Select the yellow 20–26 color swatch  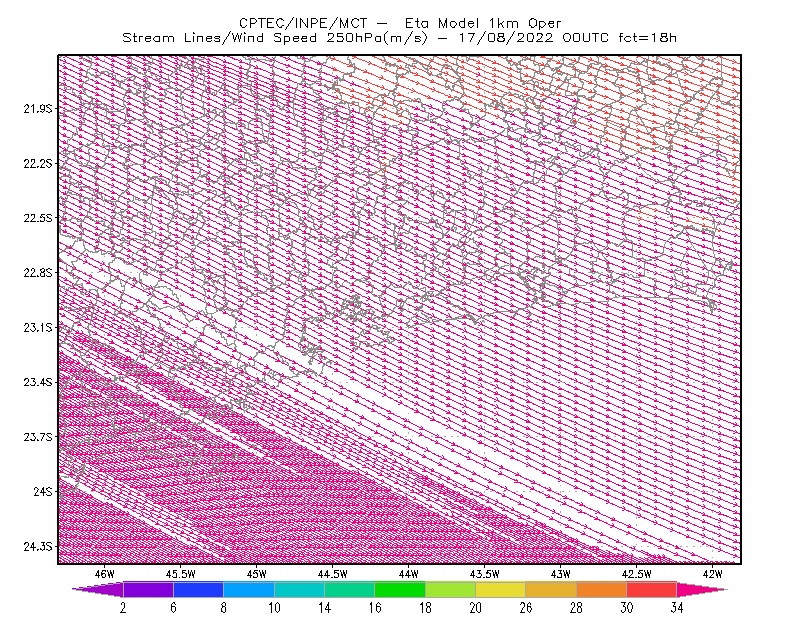pos(501,589)
